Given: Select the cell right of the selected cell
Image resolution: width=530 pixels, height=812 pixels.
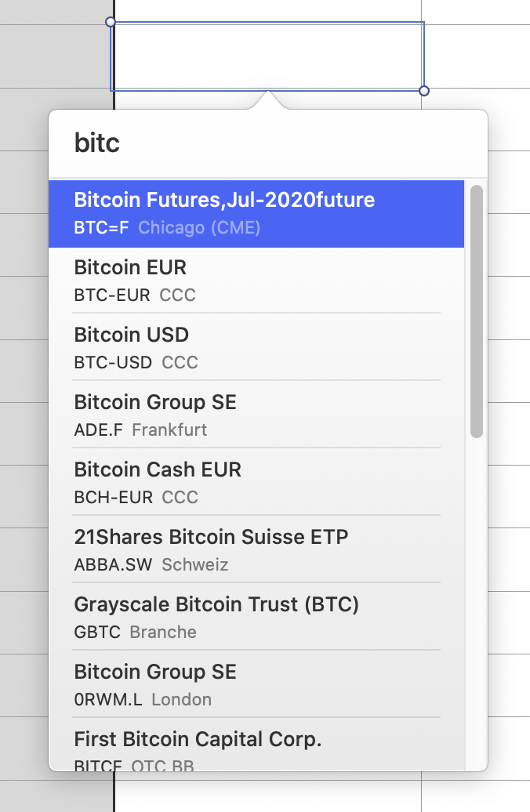Looking at the screenshot, I should [475, 56].
